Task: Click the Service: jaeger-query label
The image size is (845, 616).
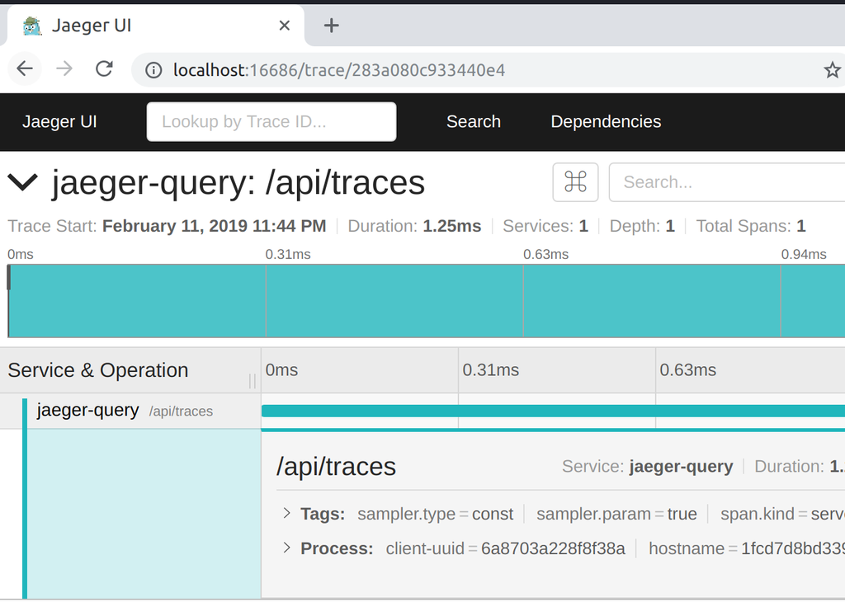Action: pos(647,466)
